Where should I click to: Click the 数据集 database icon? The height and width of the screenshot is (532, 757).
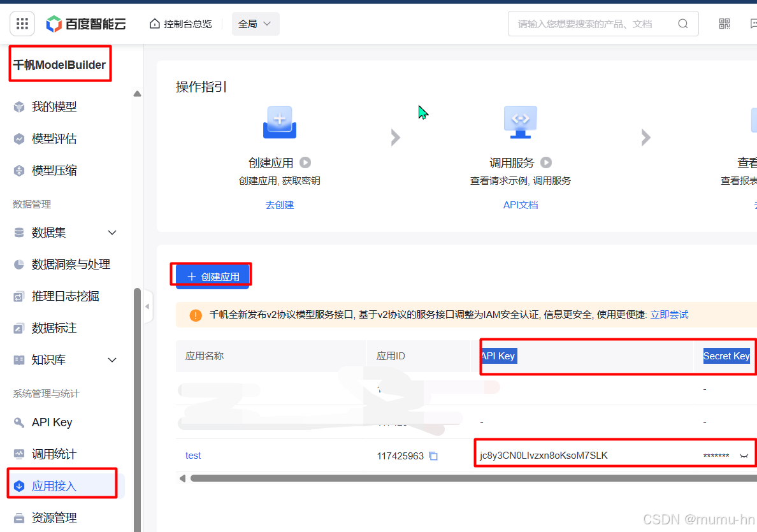pyautogui.click(x=19, y=233)
